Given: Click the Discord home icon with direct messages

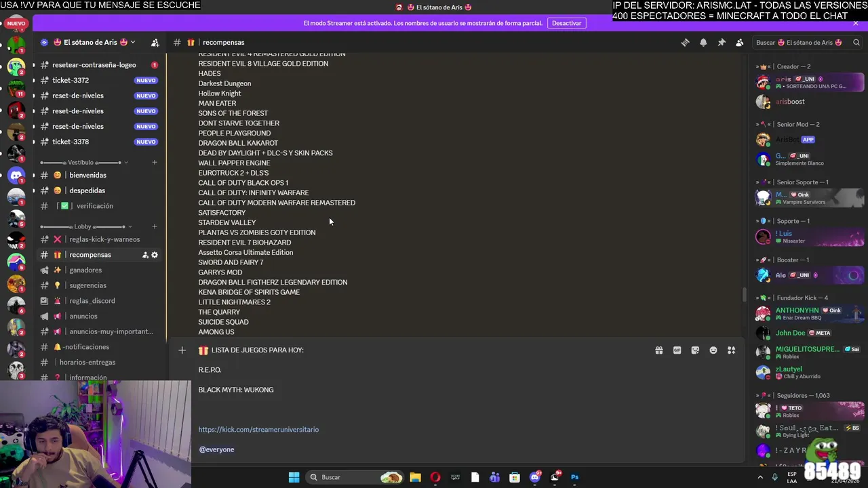Looking at the screenshot, I should (x=16, y=176).
